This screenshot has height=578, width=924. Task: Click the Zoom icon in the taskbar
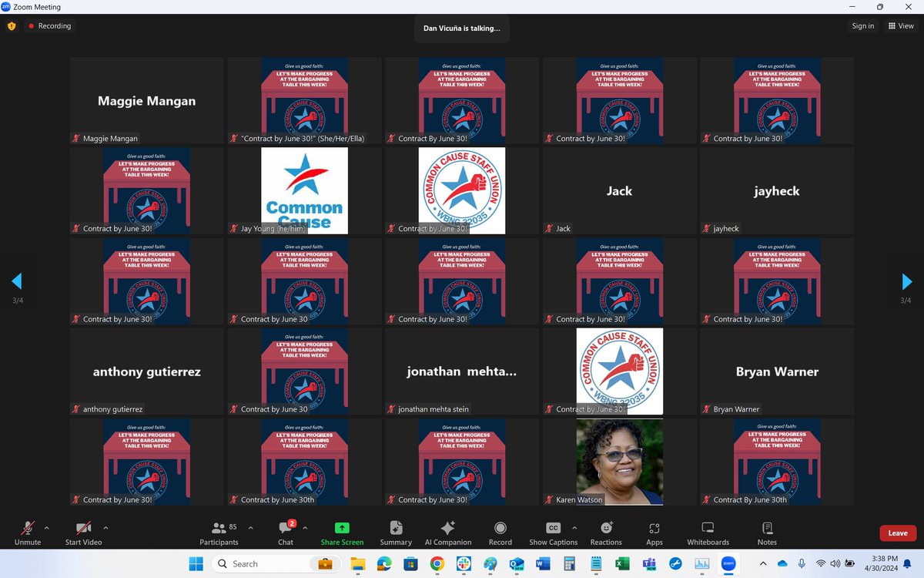click(x=728, y=563)
